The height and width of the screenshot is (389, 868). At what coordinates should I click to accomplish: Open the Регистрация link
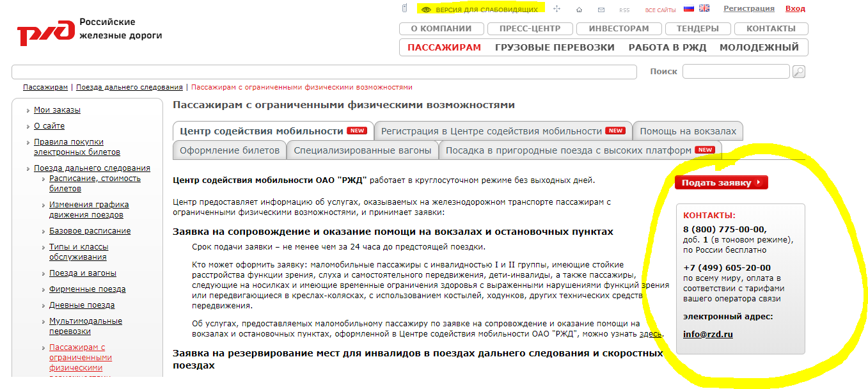[749, 9]
